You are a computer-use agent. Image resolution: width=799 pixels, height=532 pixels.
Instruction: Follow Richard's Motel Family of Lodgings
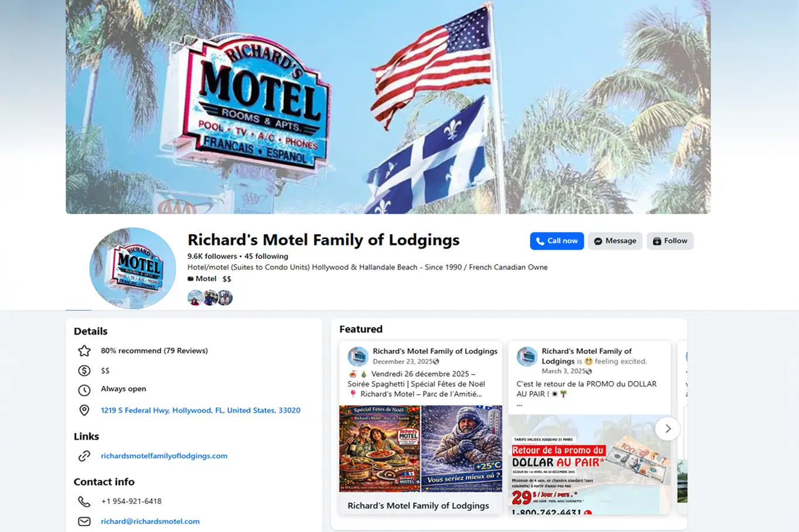point(670,241)
